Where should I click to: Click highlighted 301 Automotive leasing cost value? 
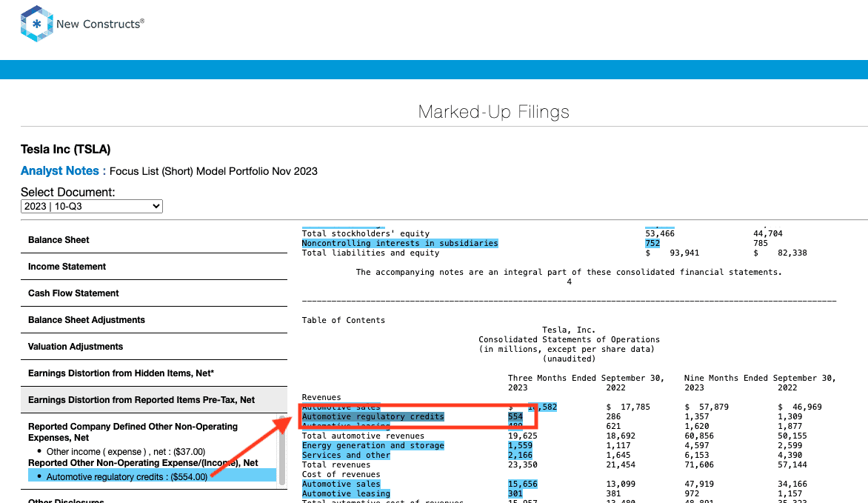(x=515, y=493)
